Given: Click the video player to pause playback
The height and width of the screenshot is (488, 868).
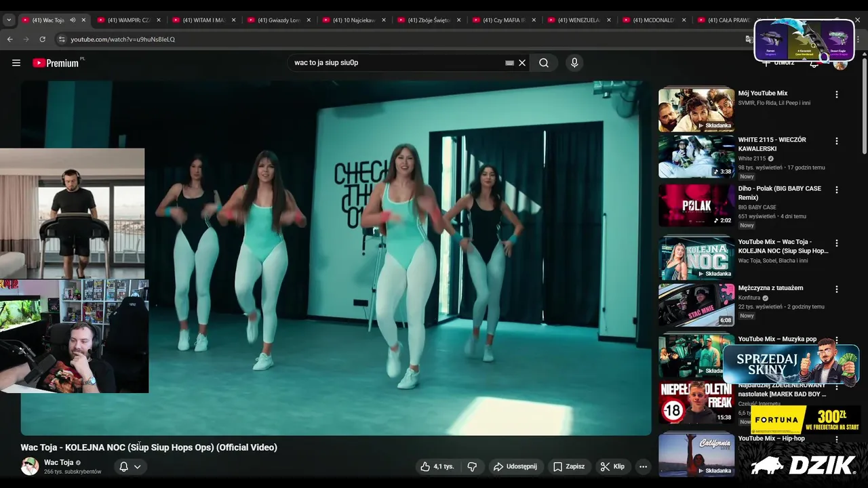Looking at the screenshot, I should [336, 258].
